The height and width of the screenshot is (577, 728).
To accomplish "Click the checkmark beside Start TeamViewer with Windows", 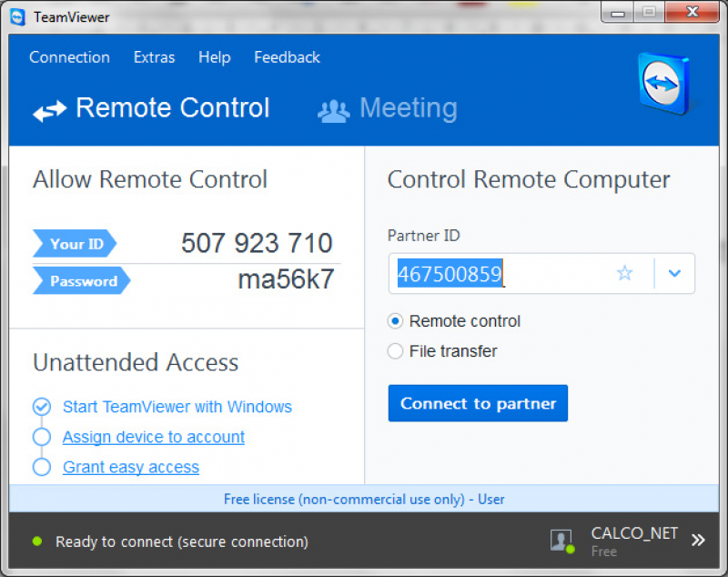I will [42, 407].
